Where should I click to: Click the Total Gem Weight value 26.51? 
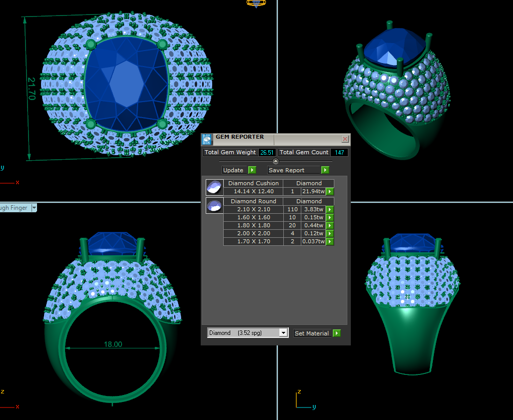point(267,153)
